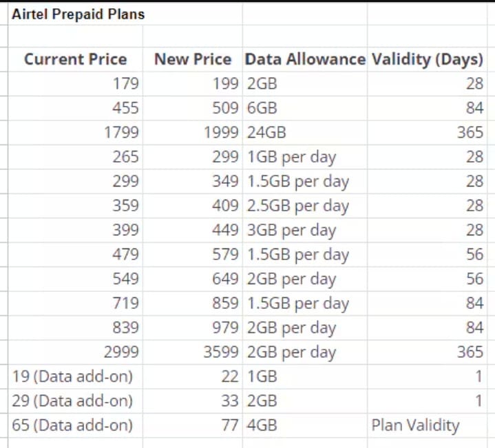Viewport: 495px width, 448px height.
Task: Click the 'Data Allowance' header cell
Action: click(305, 59)
